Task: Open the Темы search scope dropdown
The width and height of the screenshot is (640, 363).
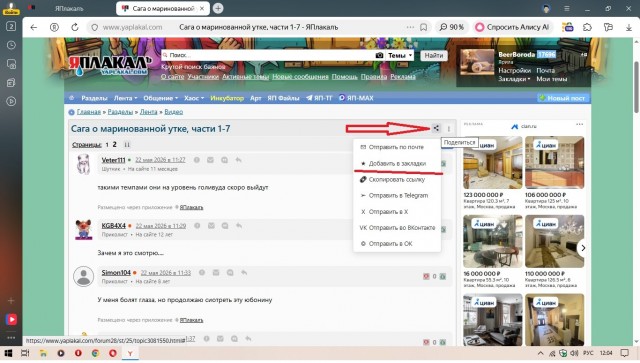Action: coord(400,55)
